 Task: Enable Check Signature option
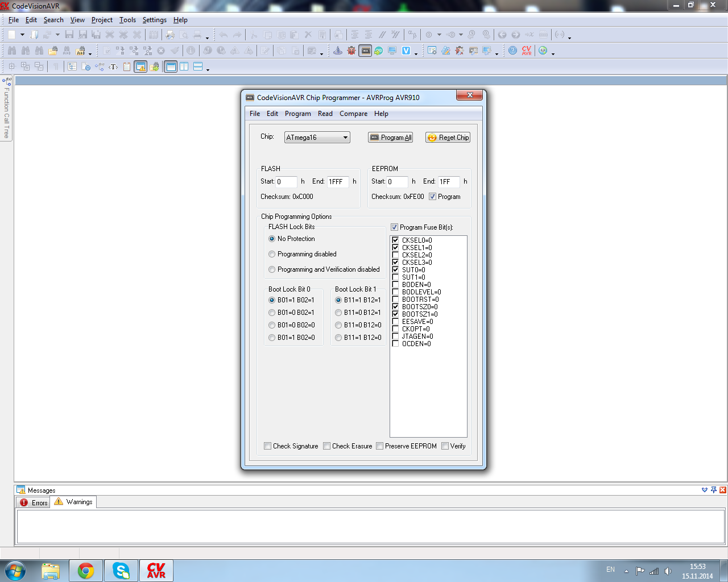[x=267, y=446]
